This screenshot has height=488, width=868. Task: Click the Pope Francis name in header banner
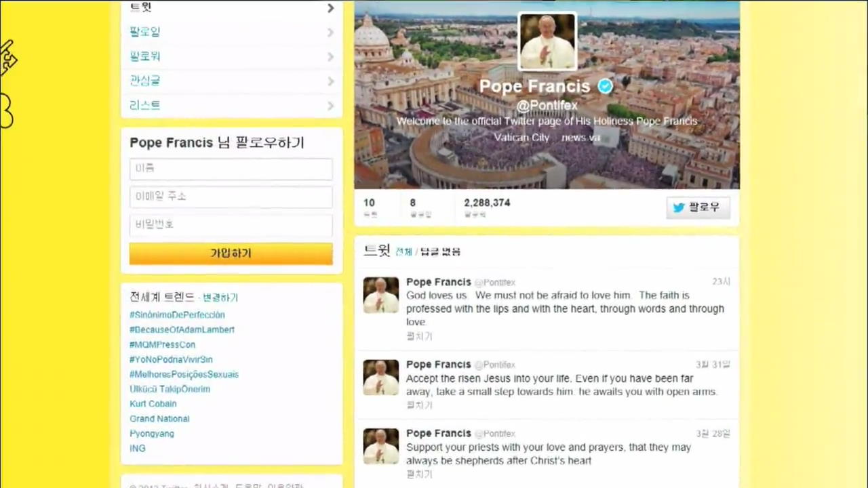coord(535,86)
